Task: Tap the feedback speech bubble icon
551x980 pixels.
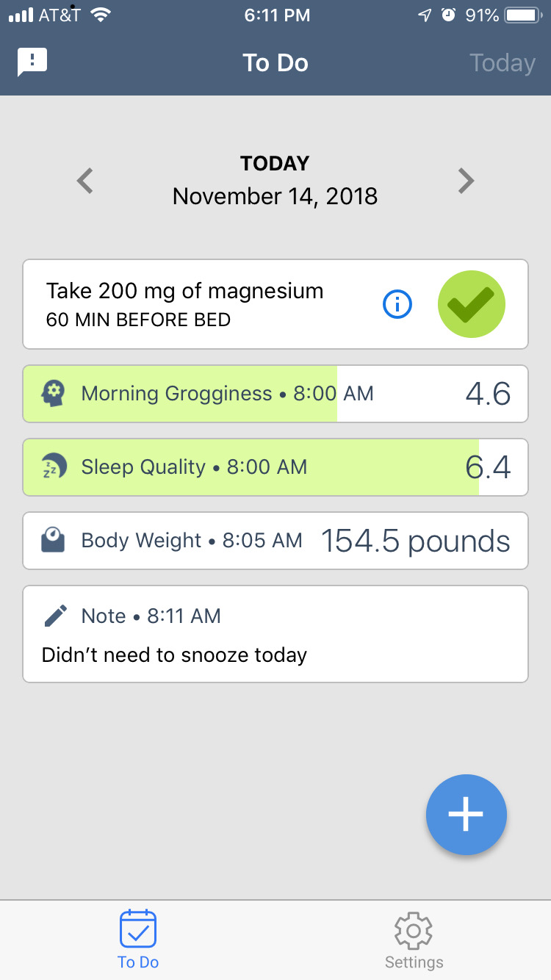Action: pos(32,62)
